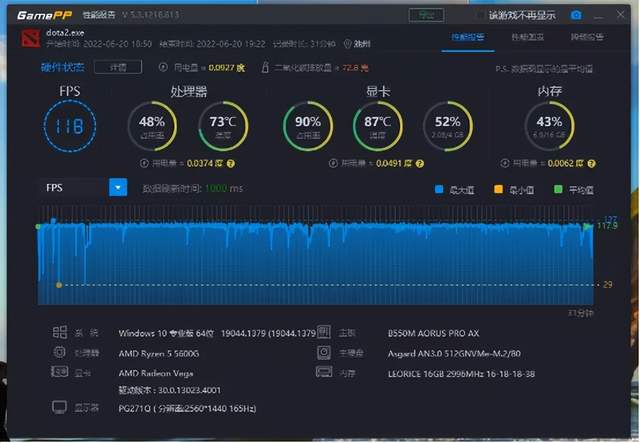Screen dimensions: 640x443
Task: Click the help question mark beside 0.0491 度
Action: (x=420, y=164)
